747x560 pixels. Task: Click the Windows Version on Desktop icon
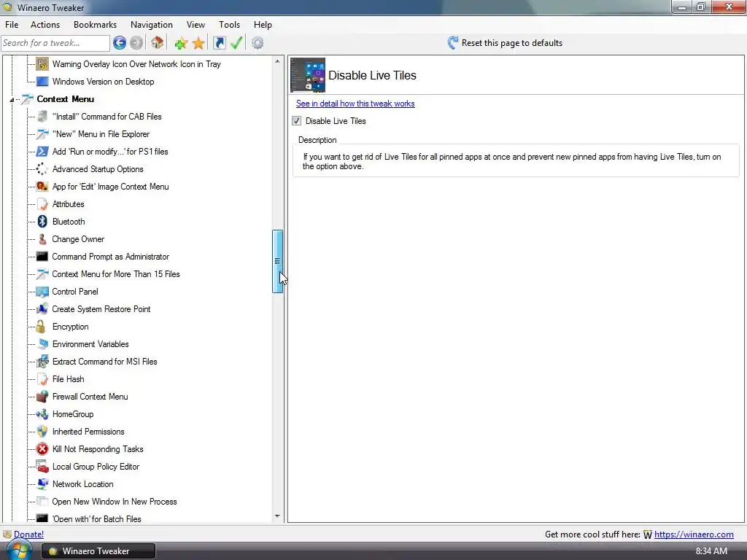coord(42,82)
